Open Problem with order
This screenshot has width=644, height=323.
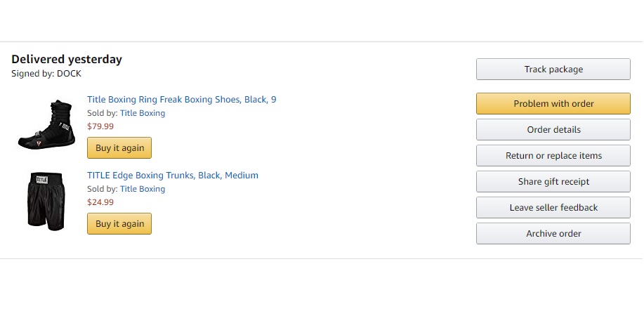click(x=553, y=104)
